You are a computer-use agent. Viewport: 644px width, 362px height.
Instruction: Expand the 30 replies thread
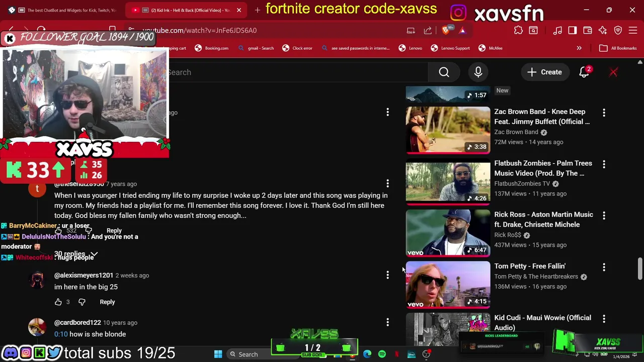pyautogui.click(x=76, y=254)
